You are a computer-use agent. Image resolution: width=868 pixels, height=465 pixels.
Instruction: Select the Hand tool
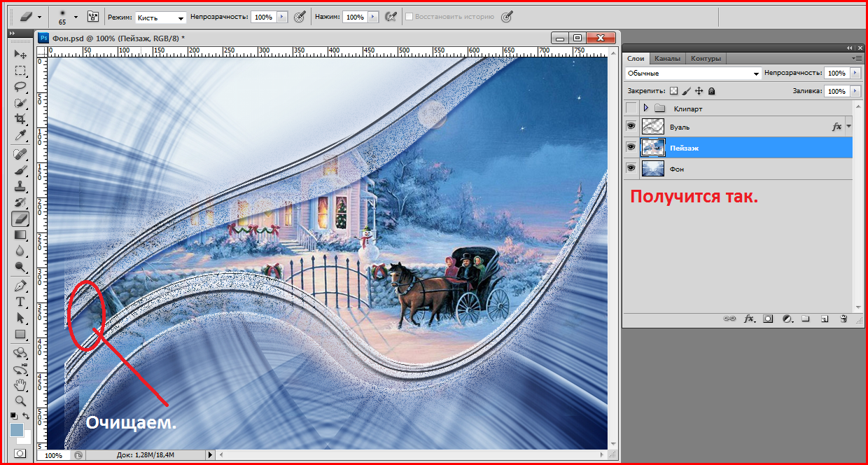(21, 384)
